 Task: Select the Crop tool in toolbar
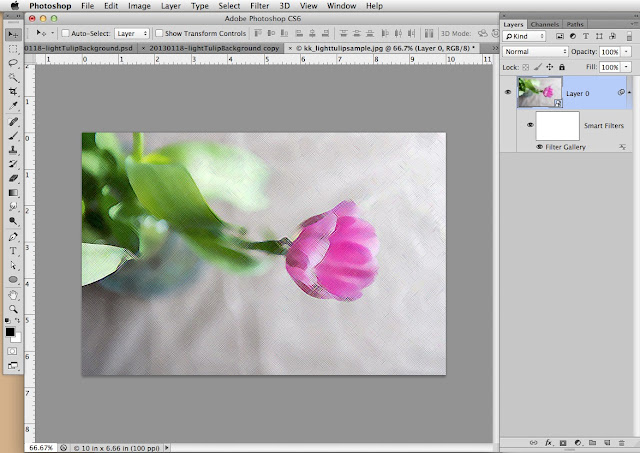[x=13, y=91]
